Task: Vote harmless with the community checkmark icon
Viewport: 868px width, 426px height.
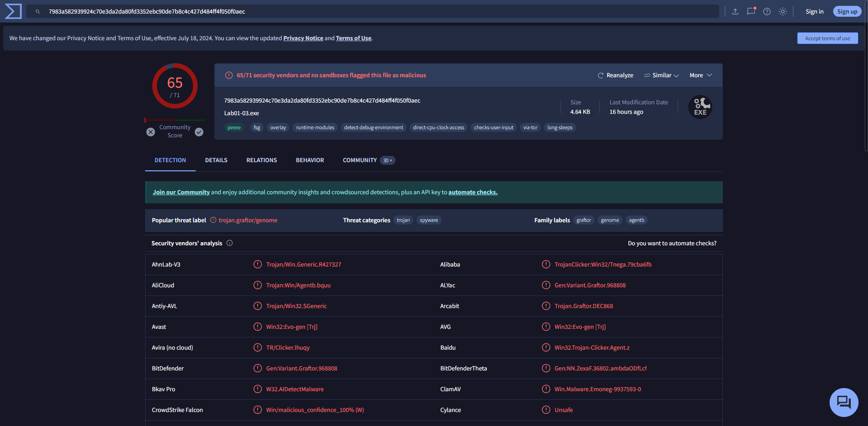Action: click(199, 132)
